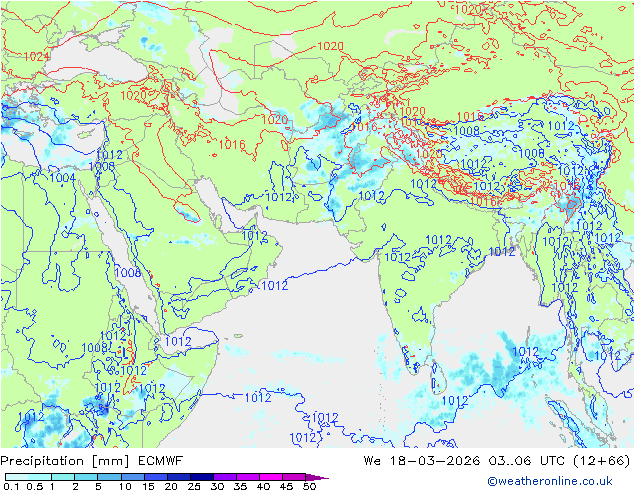Viewport: 634px width, 490px height.
Task: Click the '1024' isobar label
Action: point(37,57)
